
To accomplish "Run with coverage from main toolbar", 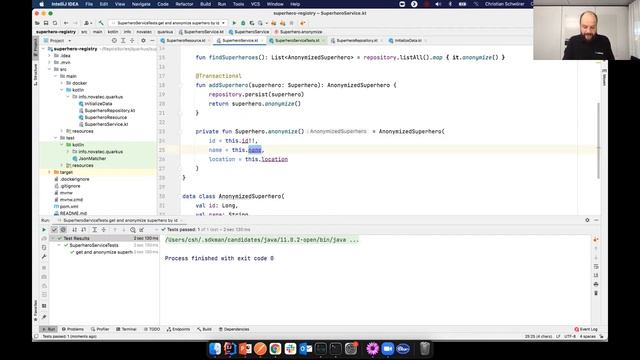I will 251,23.
